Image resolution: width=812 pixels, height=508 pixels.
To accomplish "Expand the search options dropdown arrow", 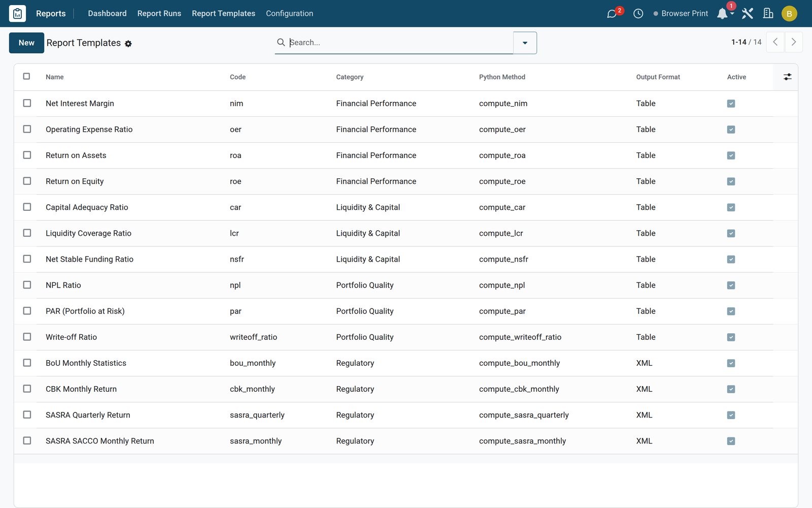I will point(525,43).
